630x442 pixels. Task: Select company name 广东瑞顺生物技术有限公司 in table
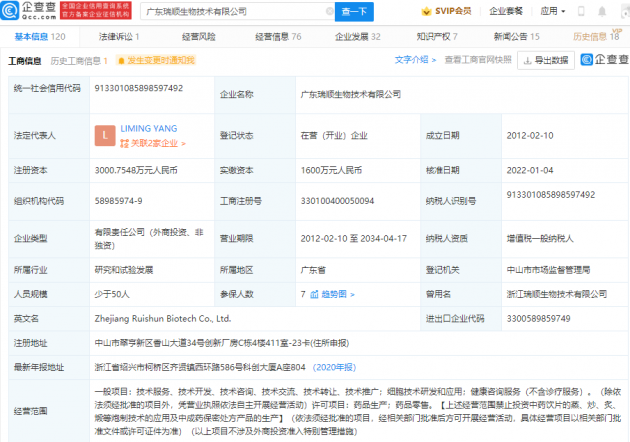pyautogui.click(x=351, y=94)
